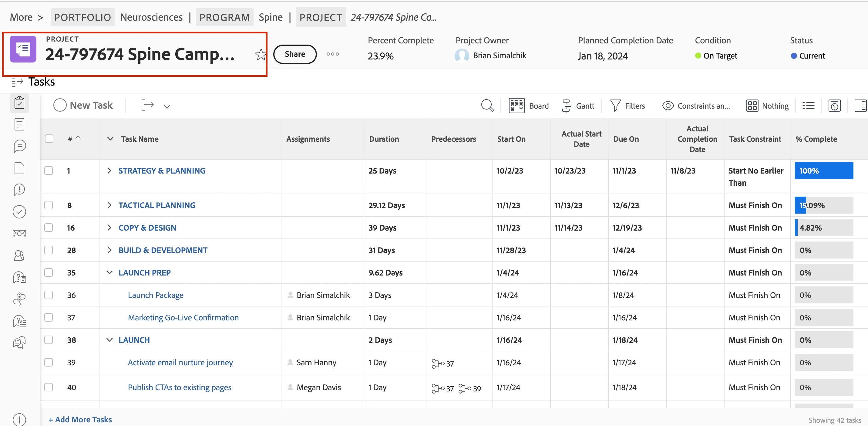Open the summary panel icon at toolbar right
This screenshot has height=426, width=868.
[860, 106]
